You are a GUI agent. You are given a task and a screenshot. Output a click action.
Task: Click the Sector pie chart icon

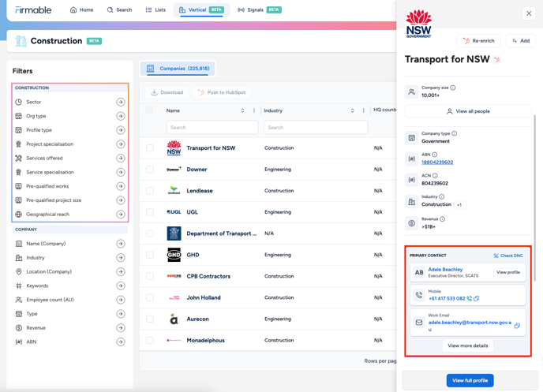pyautogui.click(x=19, y=102)
